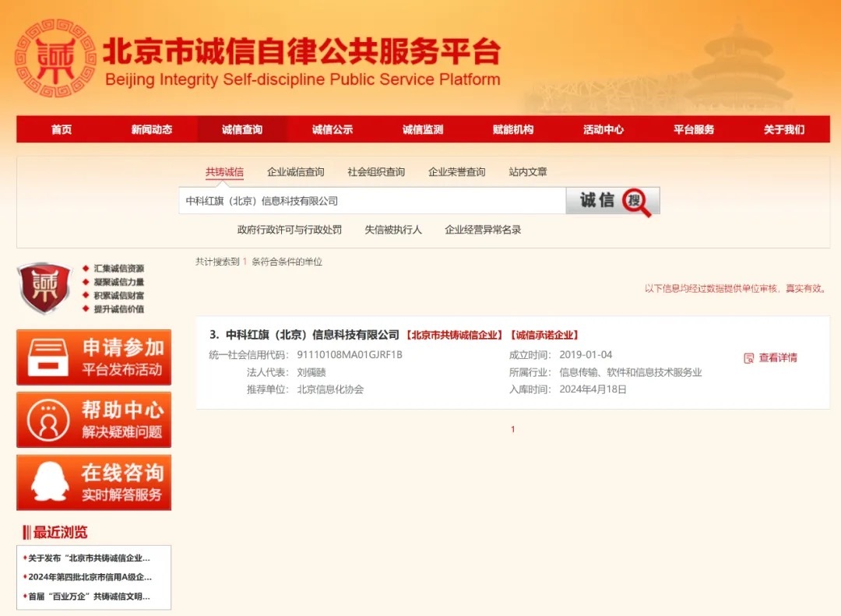Screen dimensions: 841x616
Task: Click the document icon beside 查看详情
Action: [749, 358]
